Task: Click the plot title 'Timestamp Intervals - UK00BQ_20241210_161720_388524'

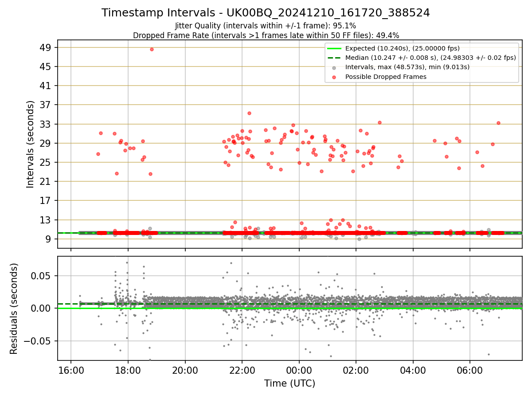Action: click(266, 13)
